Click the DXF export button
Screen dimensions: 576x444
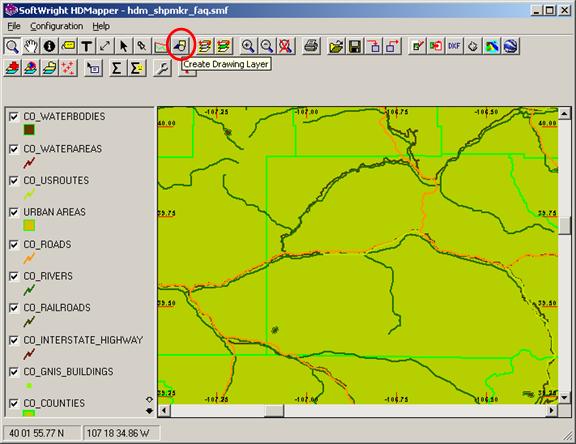(x=454, y=46)
